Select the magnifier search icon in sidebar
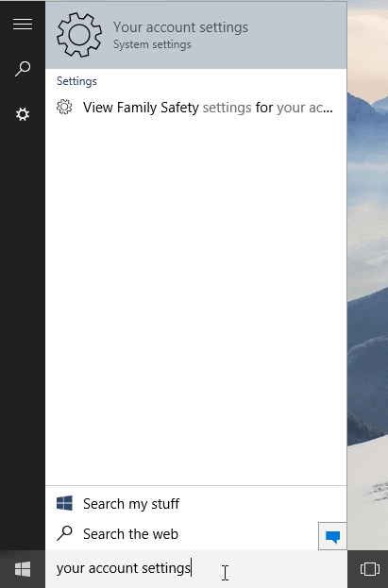The image size is (388, 588). pyautogui.click(x=23, y=69)
